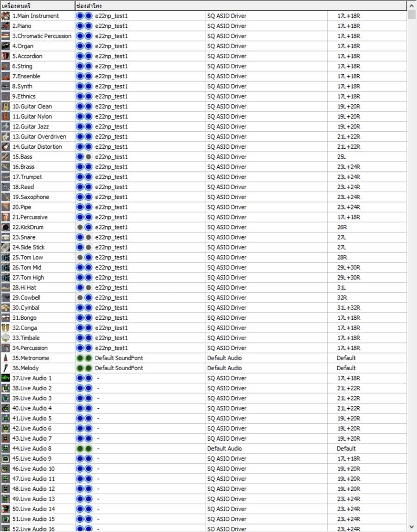The image size is (417, 532).
Task: Enable right speaker channel for Snare
Action: (88, 237)
